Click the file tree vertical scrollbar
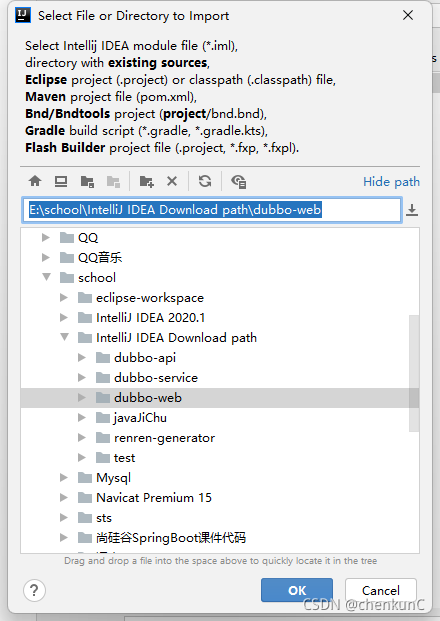 click(x=414, y=373)
